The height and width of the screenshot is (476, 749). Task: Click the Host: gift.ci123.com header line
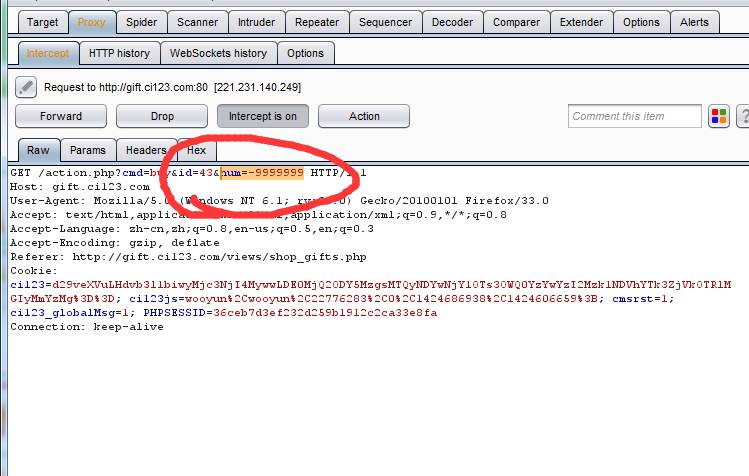[x=80, y=187]
